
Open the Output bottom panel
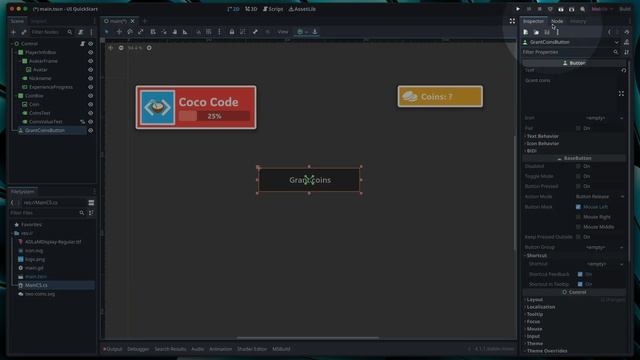tap(113, 349)
